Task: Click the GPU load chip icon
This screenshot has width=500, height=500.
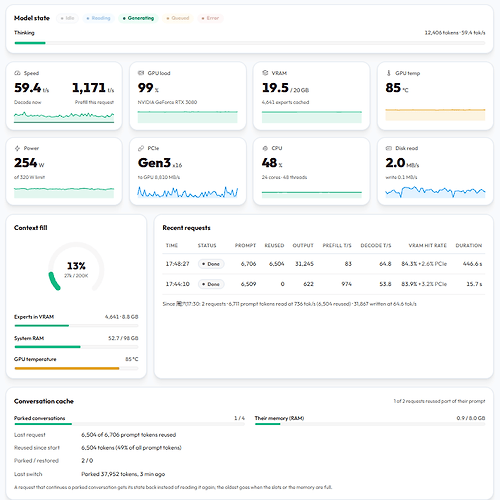Action: tap(141, 73)
